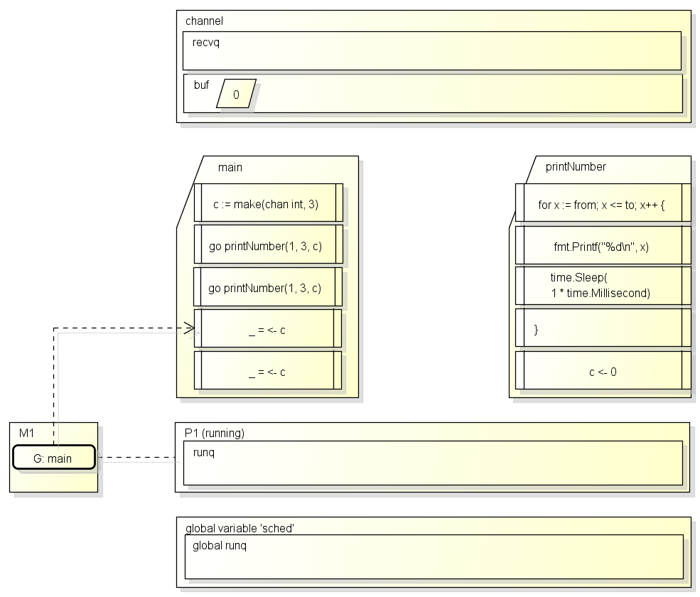This screenshot has width=700, height=597.
Task: Select the buf container label
Action: 201,85
